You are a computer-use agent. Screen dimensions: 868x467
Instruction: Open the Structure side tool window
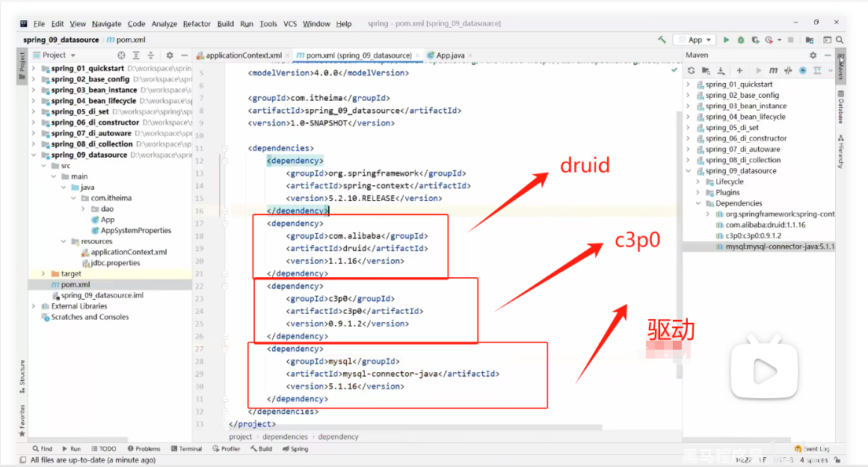22,376
